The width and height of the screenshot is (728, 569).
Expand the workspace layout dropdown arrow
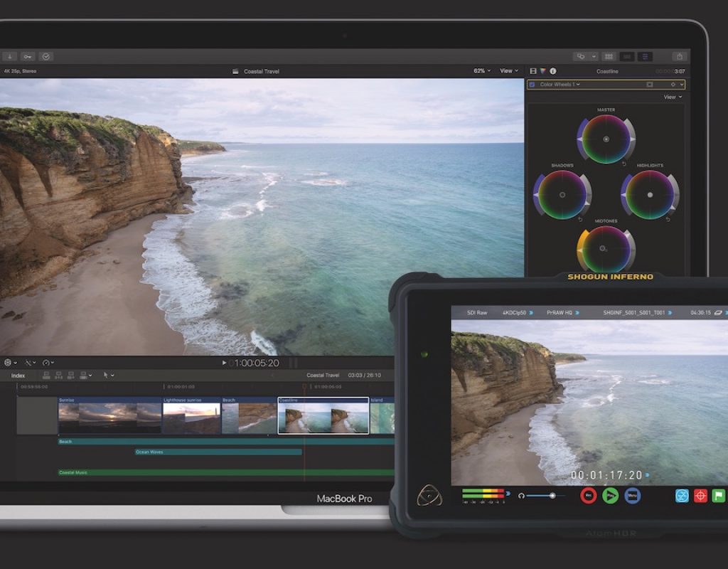594,57
